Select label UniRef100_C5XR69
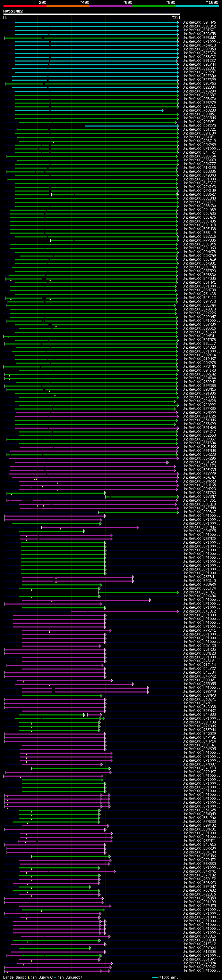The height and width of the screenshot is (980, 222). click(x=199, y=145)
